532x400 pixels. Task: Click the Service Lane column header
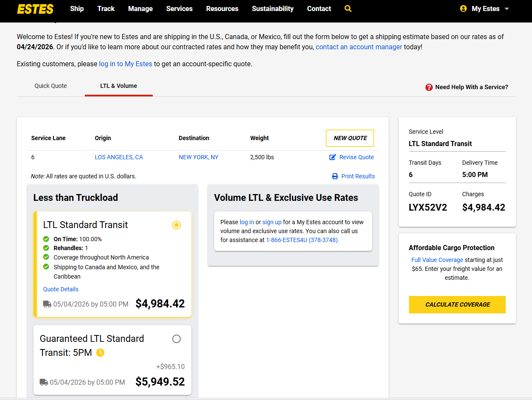[x=48, y=138]
